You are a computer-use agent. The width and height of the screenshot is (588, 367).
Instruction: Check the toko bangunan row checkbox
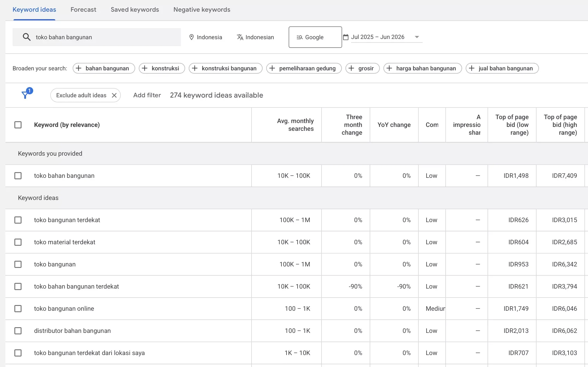point(18,264)
